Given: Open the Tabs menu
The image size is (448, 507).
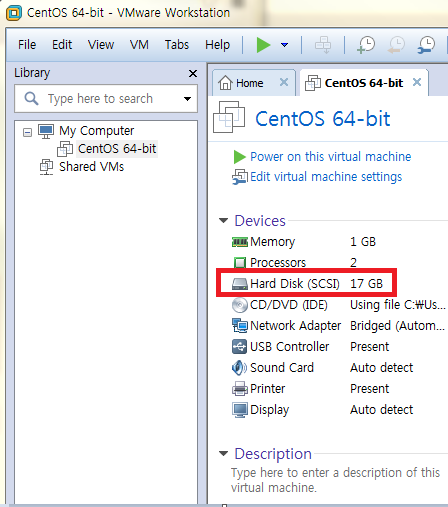Looking at the screenshot, I should tap(177, 45).
